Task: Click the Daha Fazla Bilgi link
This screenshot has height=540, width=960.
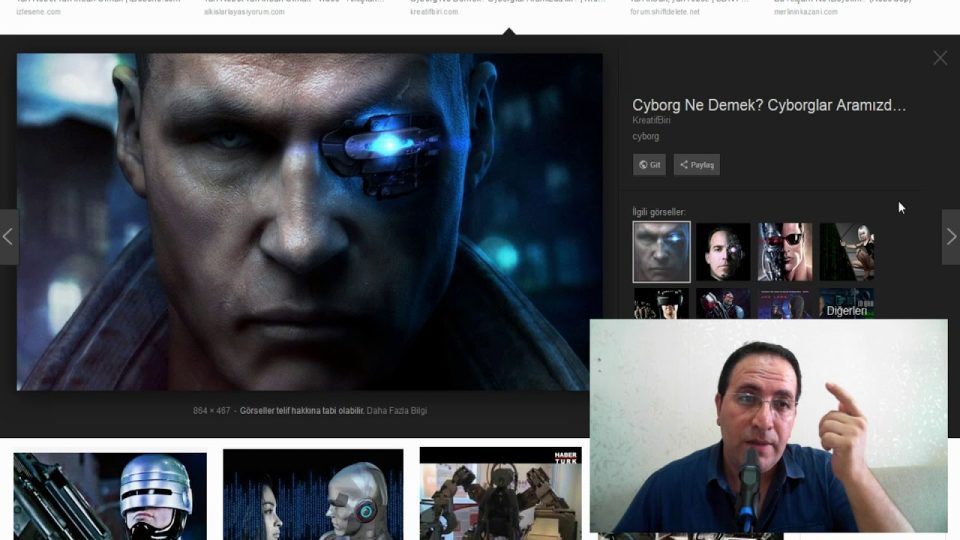Action: [x=396, y=411]
